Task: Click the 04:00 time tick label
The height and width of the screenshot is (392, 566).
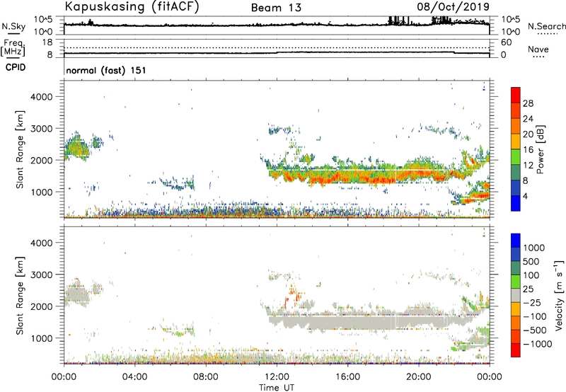Action: coord(134,377)
